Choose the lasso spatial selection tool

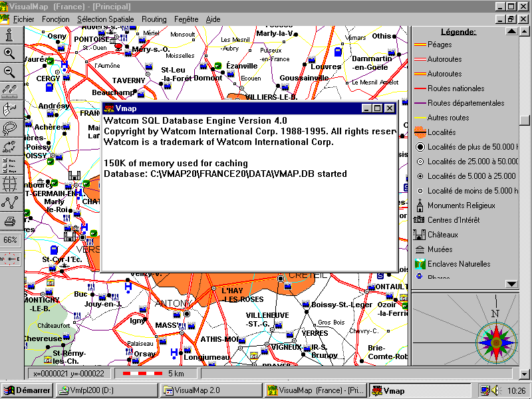click(10, 128)
